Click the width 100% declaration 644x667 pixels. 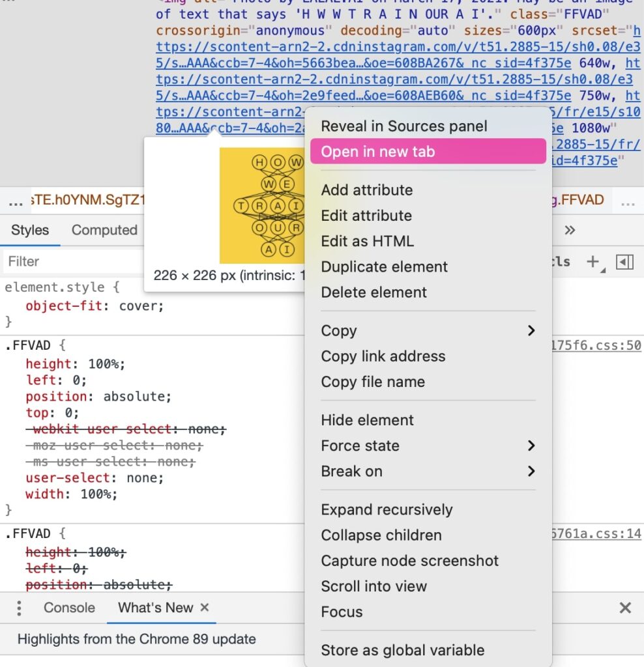pos(71,494)
